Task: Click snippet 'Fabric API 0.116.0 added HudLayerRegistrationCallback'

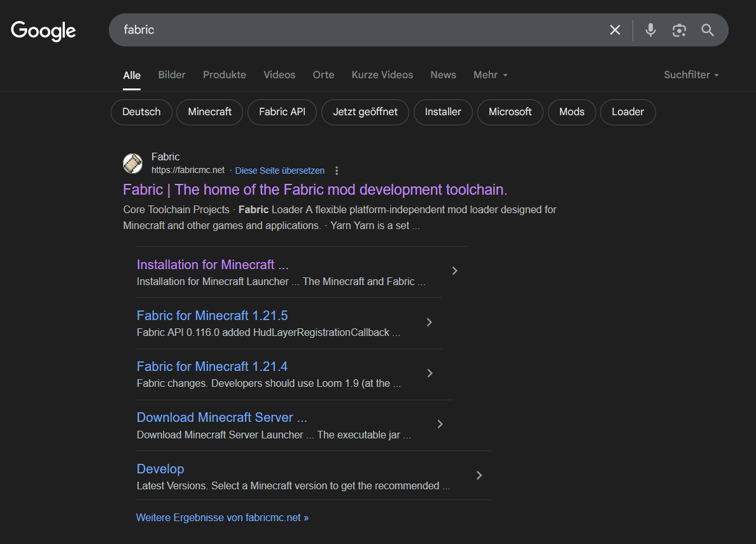Action: (263, 333)
